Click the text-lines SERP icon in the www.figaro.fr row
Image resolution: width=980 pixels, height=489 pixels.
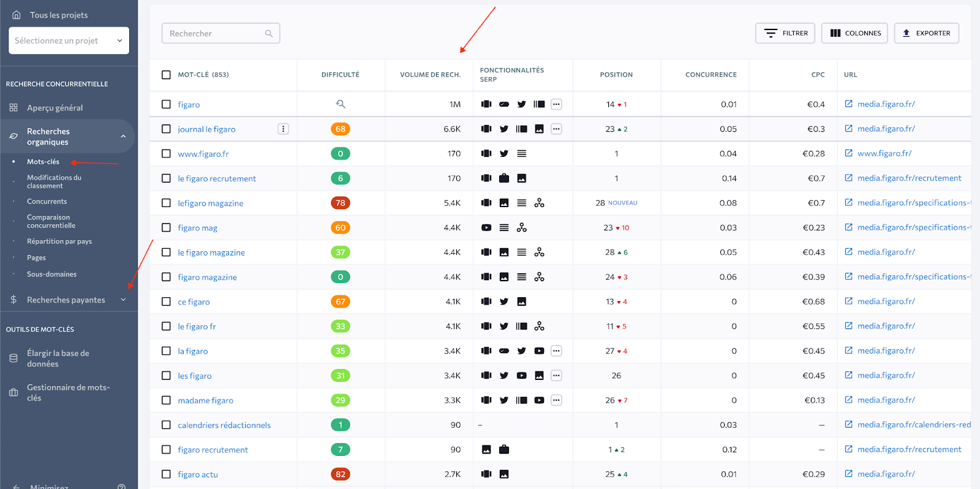[x=522, y=154]
